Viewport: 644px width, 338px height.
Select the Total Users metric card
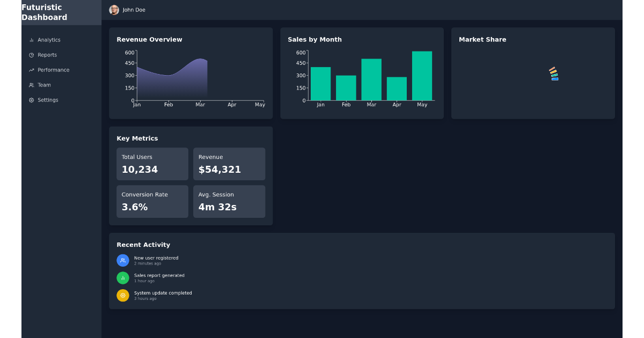pos(152,164)
